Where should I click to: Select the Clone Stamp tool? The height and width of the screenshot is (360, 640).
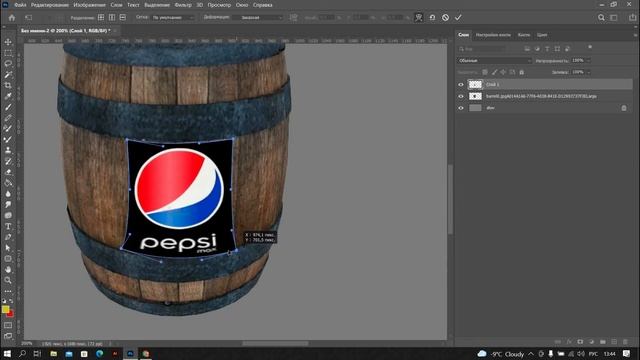(x=8, y=150)
